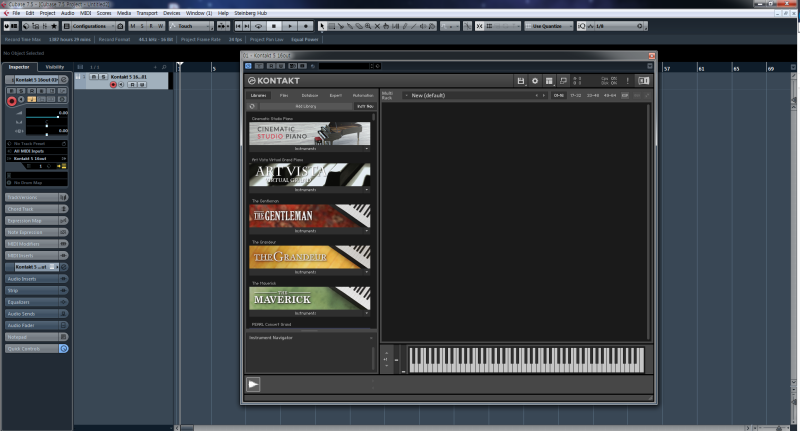Viewport: 800px width, 431px height.
Task: Switch to Kontakt Automation tab
Action: tap(363, 95)
